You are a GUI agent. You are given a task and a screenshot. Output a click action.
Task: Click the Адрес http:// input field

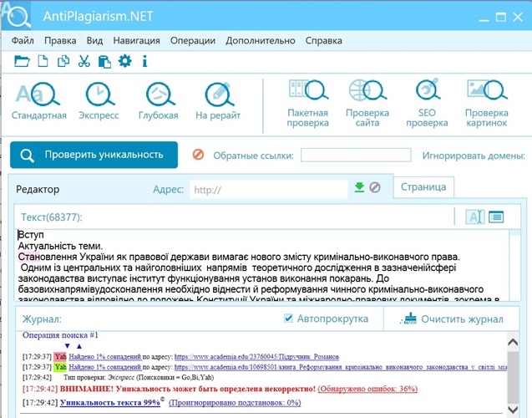pos(269,190)
